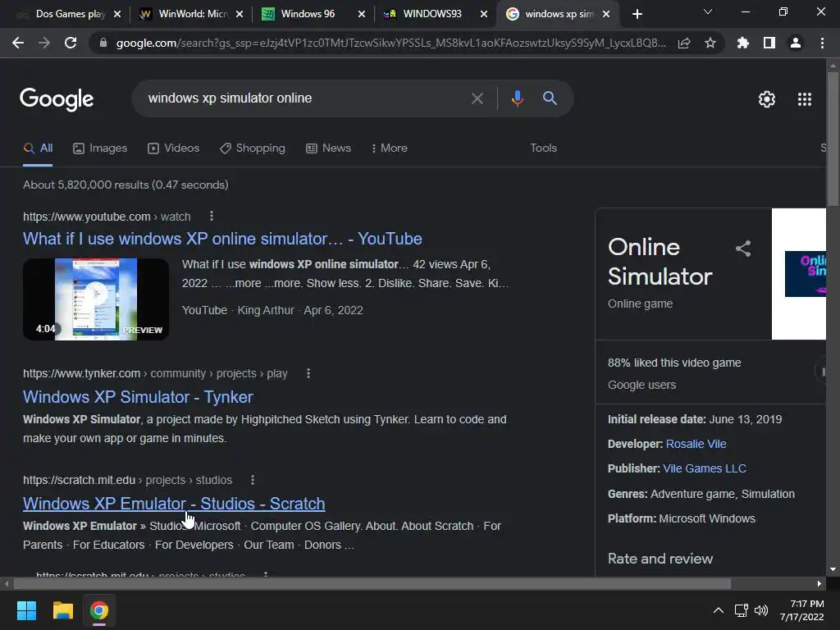This screenshot has width=840, height=630.
Task: Reload the page with the refresh icon
Action: tap(71, 43)
